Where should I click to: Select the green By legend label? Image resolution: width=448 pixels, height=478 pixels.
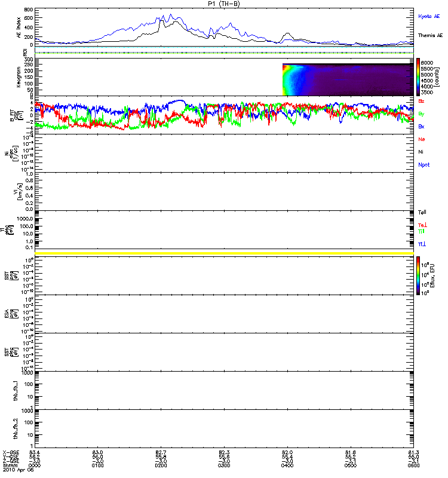pos(421,114)
